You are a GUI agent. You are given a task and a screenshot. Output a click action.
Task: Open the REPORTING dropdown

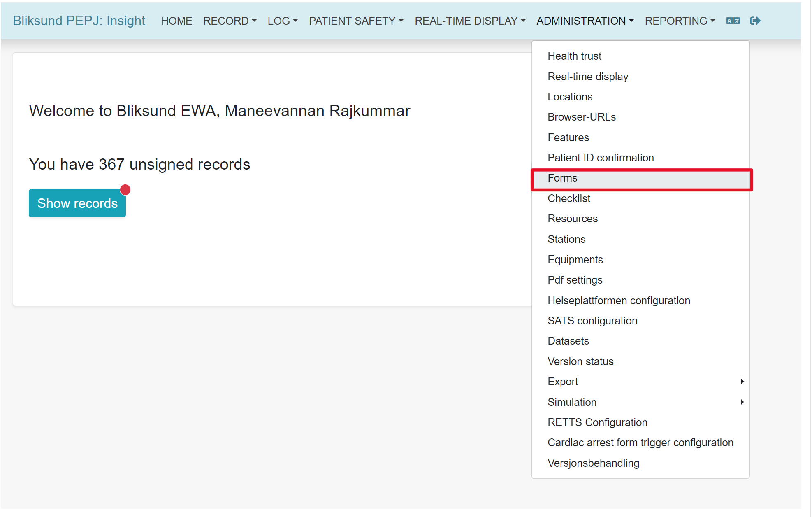pyautogui.click(x=680, y=21)
